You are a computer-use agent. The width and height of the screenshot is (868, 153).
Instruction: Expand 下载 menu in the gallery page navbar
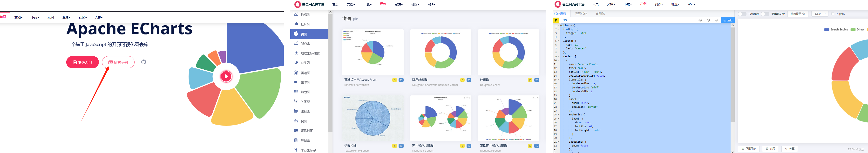point(368,4)
